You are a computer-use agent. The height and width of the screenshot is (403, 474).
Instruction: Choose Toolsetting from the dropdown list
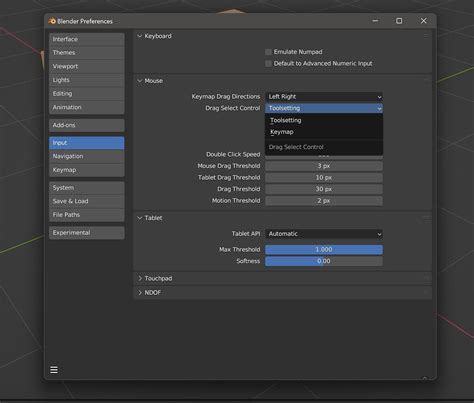[x=324, y=120]
